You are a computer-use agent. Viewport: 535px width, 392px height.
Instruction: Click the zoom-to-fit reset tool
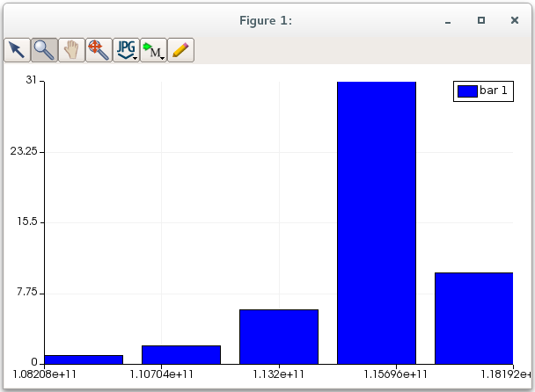(99, 50)
